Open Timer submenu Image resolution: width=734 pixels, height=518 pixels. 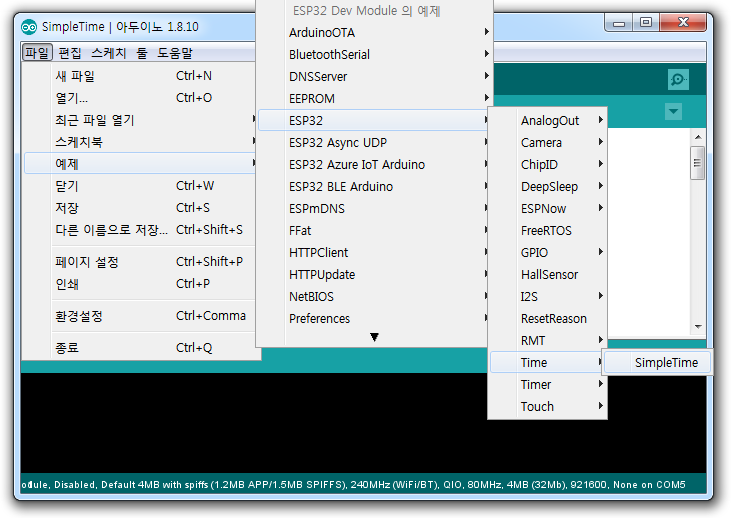547,384
